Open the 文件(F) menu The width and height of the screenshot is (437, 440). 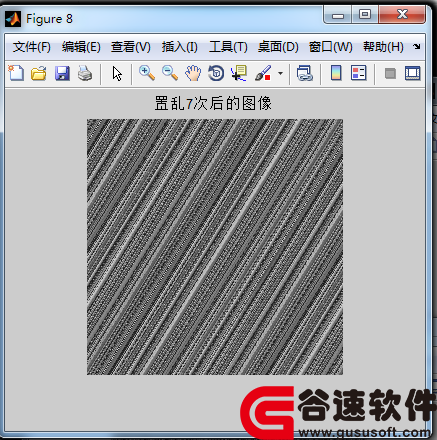[x=32, y=47]
